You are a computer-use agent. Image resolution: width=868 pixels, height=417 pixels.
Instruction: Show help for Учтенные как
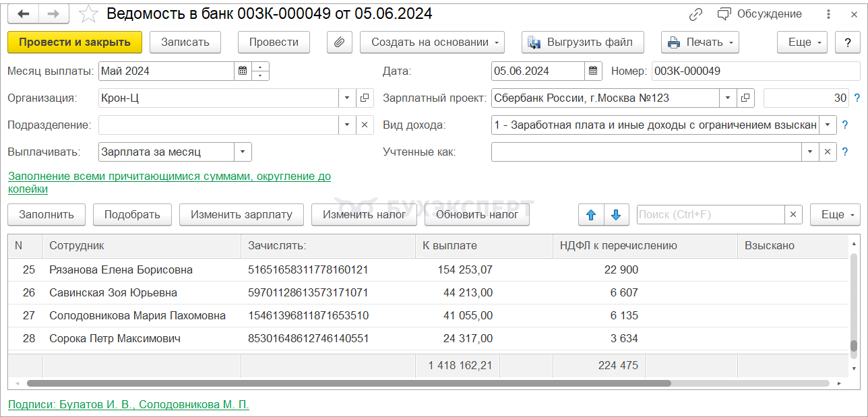844,152
